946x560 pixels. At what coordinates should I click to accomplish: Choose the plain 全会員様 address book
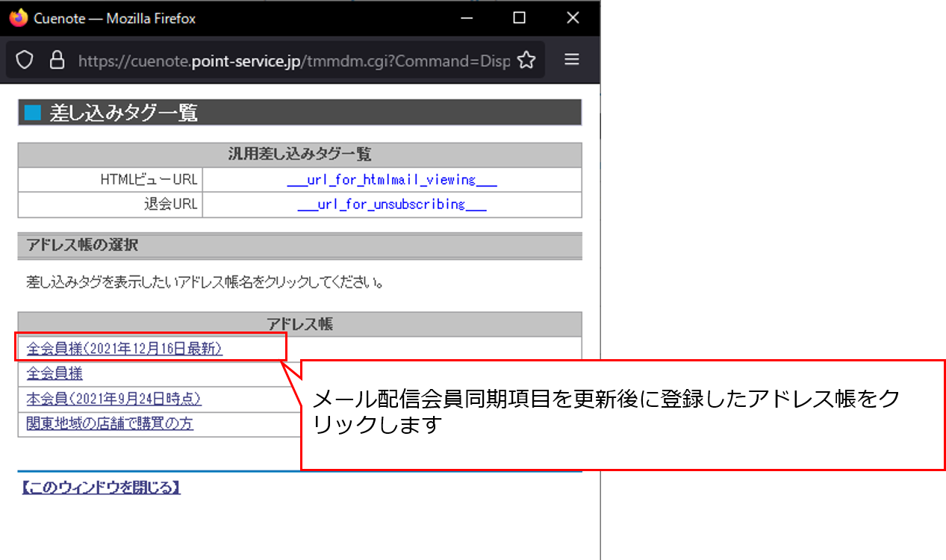[x=55, y=373]
